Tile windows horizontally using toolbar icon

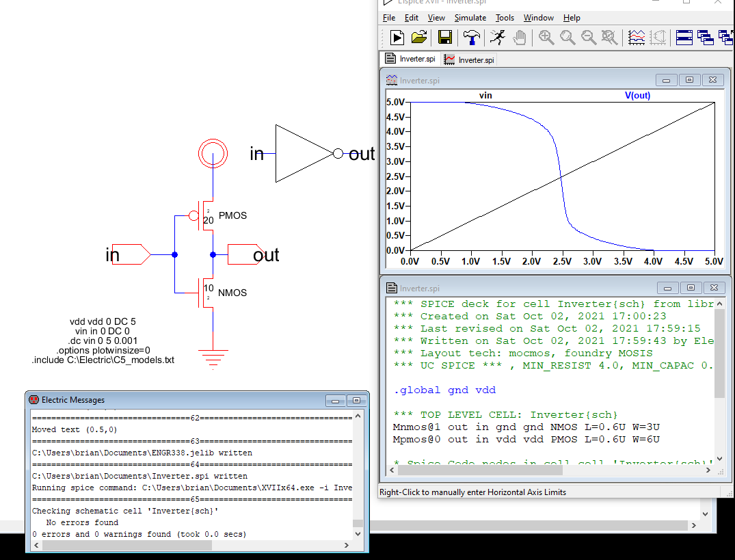(x=684, y=38)
